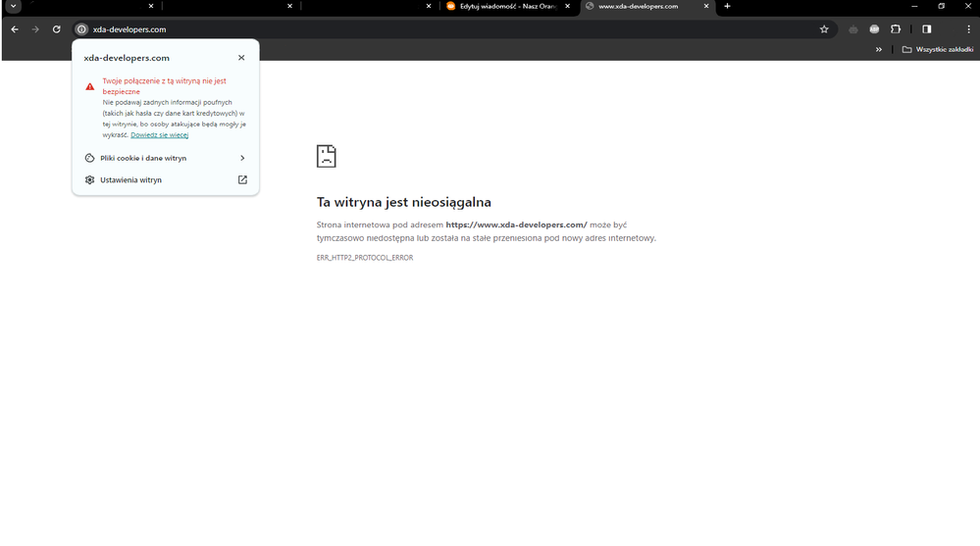The width and height of the screenshot is (980, 546).
Task: Expand the tab search dropdown arrow
Action: [14, 6]
